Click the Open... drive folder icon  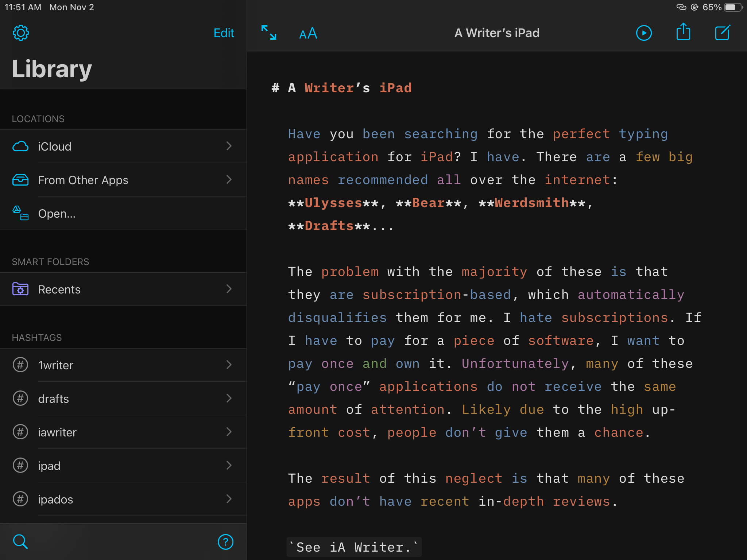click(20, 213)
